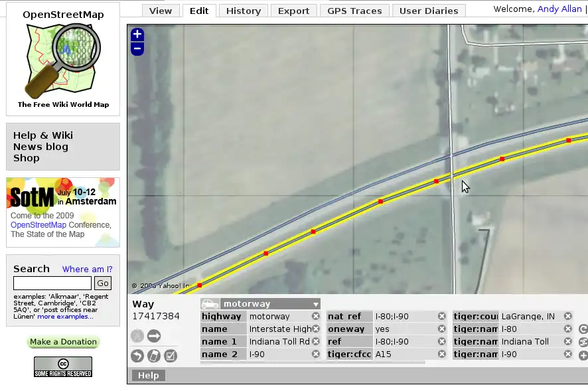Switch to the View tab
The height and width of the screenshot is (391, 588).
tap(161, 11)
